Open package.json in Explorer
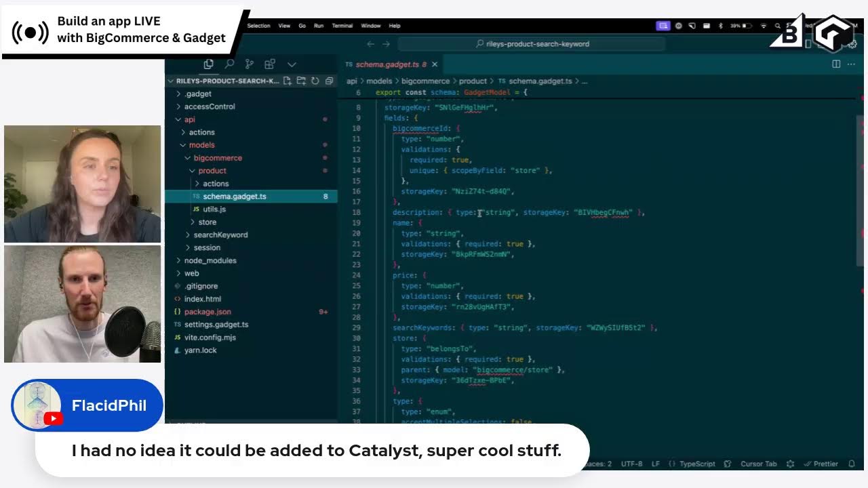The height and width of the screenshot is (488, 868). [251, 312]
